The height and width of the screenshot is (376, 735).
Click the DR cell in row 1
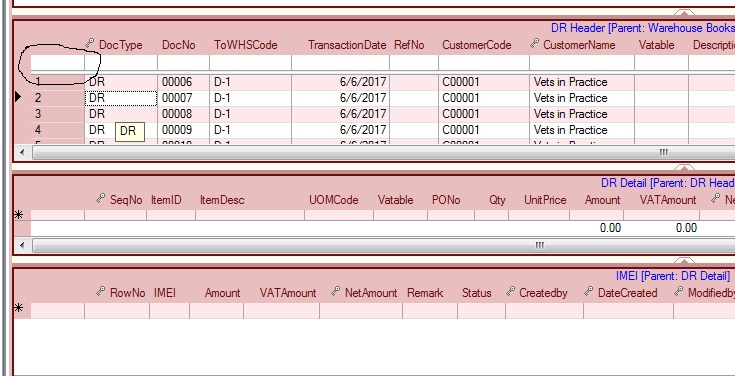tap(121, 82)
